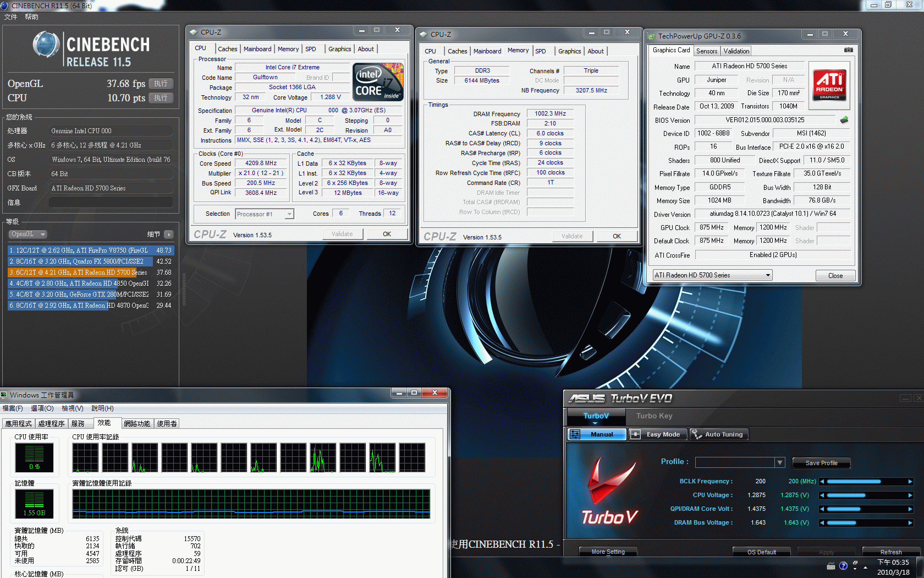This screenshot has height=578, width=924.
Task: Click the Cinebench globe logo
Action: click(x=46, y=45)
